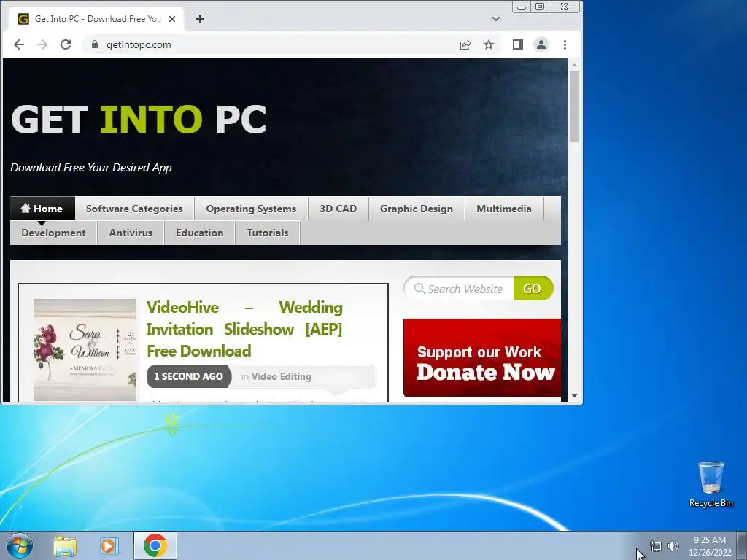Click the green GO search button
Viewport: 747px width, 560px height.
point(533,289)
